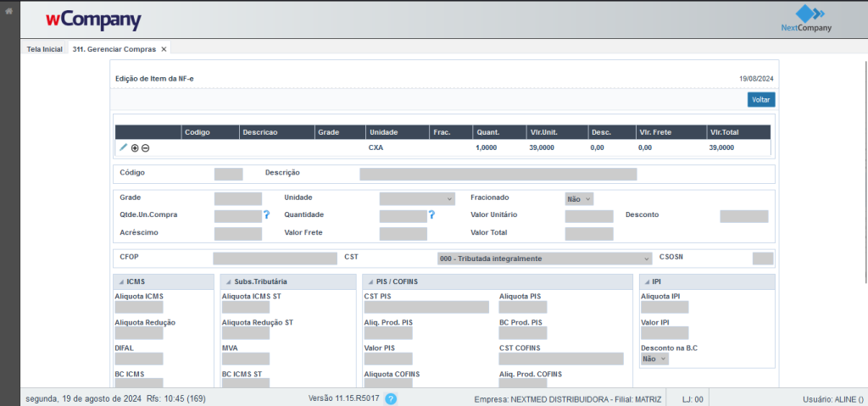Click the plus circle icon in the CXA row
868x406 pixels.
click(135, 147)
